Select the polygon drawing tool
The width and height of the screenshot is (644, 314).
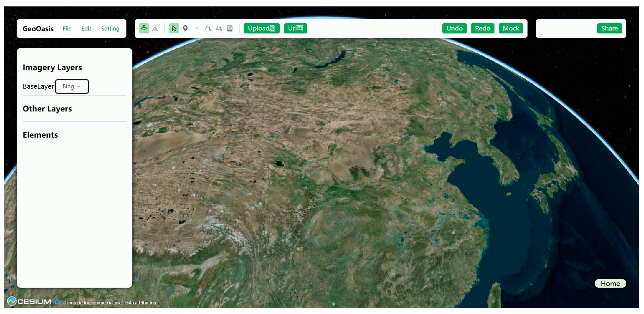click(x=219, y=28)
